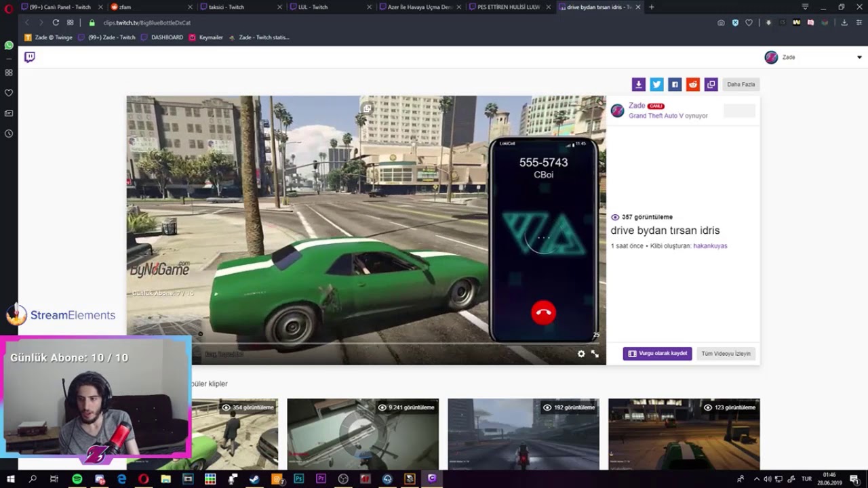Viewport: 868px width, 488px height.
Task: Add page to bookmarks with heart icon
Action: [x=749, y=22]
